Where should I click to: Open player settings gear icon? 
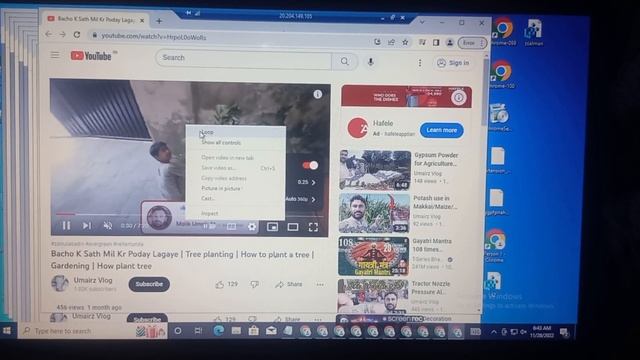tap(252, 227)
